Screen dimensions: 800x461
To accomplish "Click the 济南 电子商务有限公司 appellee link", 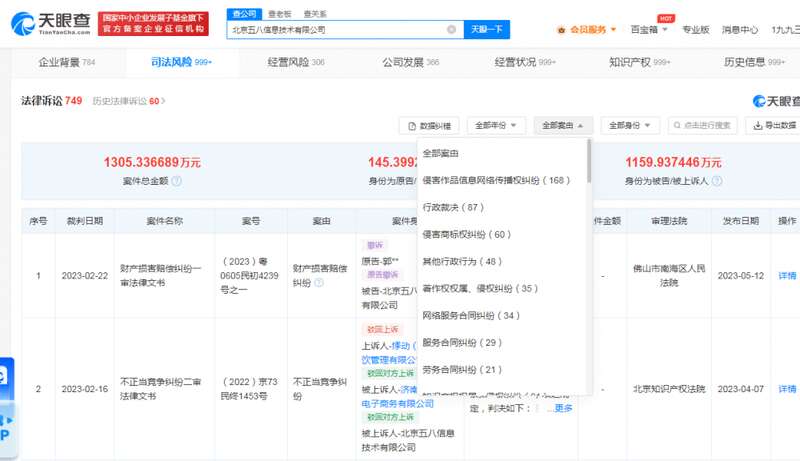I will [397, 403].
